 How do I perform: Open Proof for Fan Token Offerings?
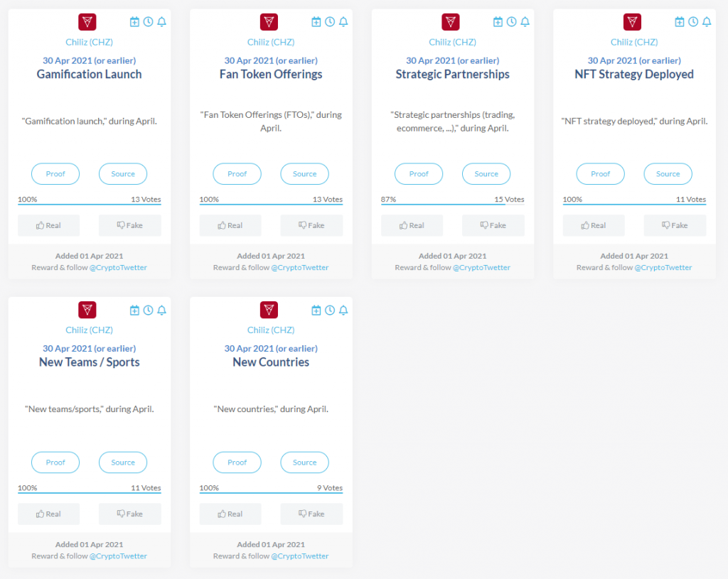237,174
